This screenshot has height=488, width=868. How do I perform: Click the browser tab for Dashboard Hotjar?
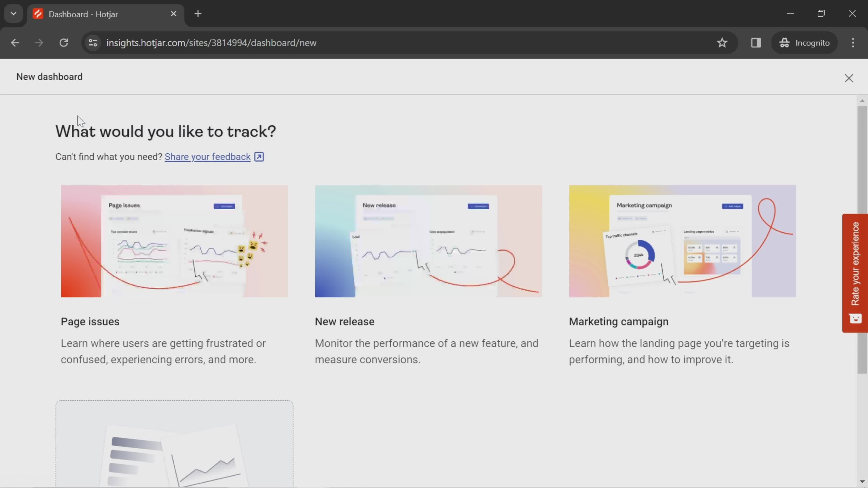pos(104,14)
